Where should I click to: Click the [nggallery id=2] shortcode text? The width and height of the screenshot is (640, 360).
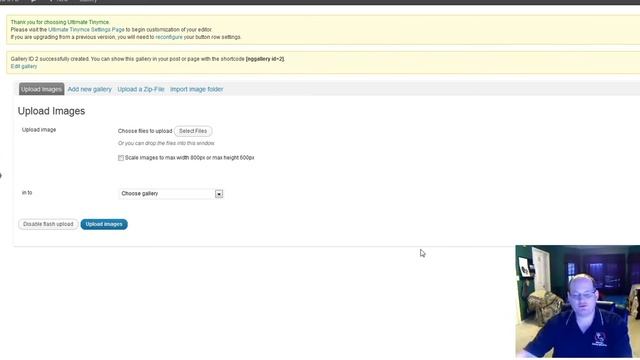point(265,59)
